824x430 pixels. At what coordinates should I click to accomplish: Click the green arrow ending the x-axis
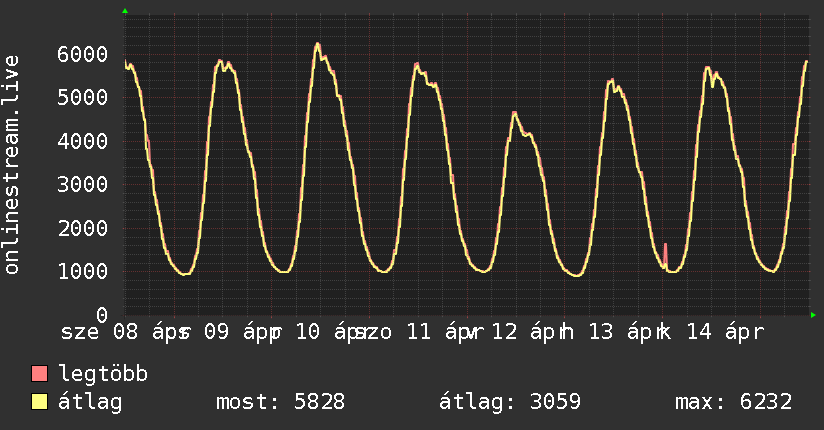click(x=814, y=315)
